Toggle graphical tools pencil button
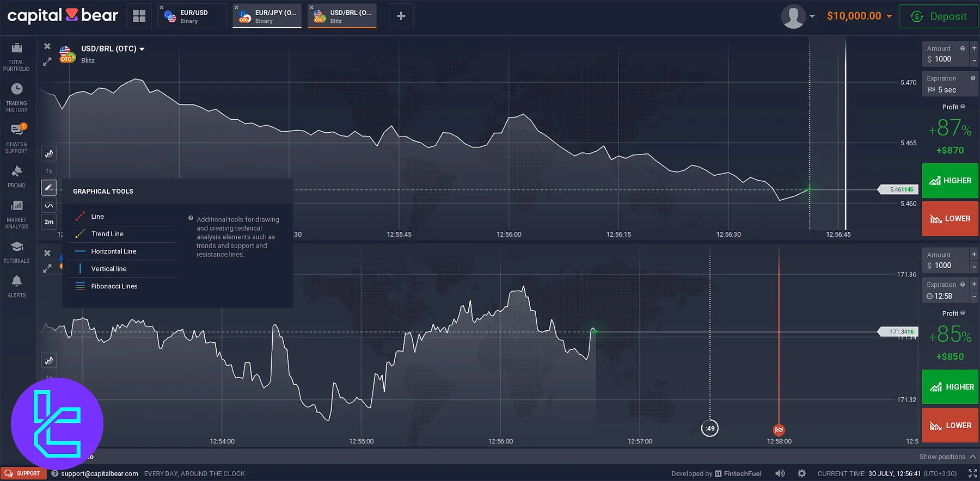 pos(49,188)
